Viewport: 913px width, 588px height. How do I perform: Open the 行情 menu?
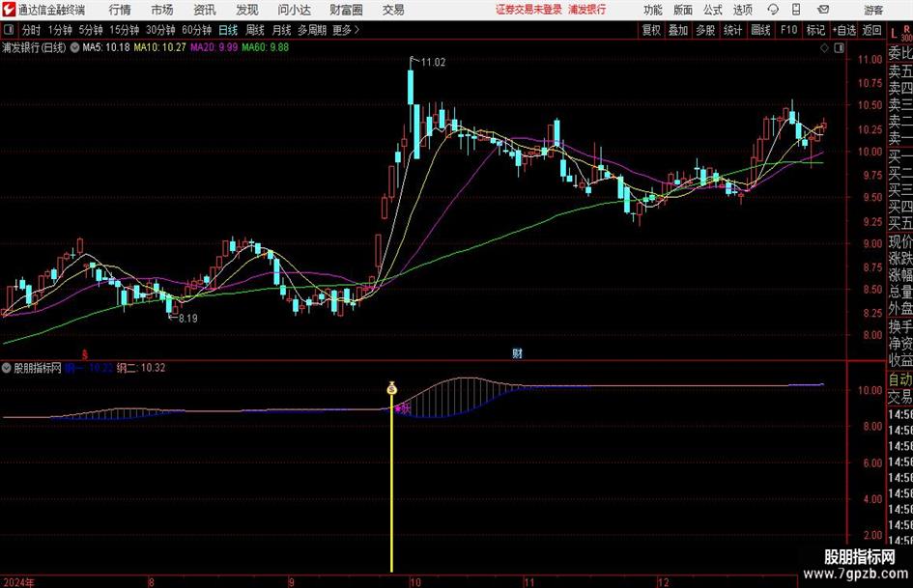[120, 10]
